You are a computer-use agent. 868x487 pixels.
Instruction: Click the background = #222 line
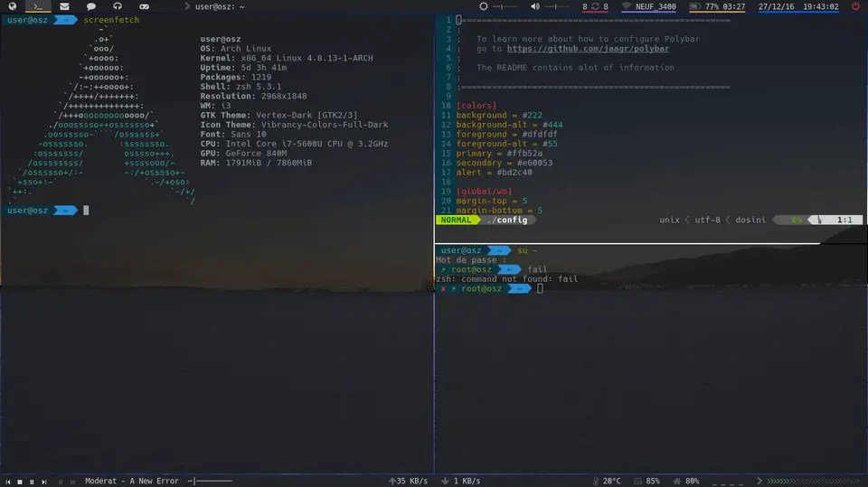click(499, 115)
